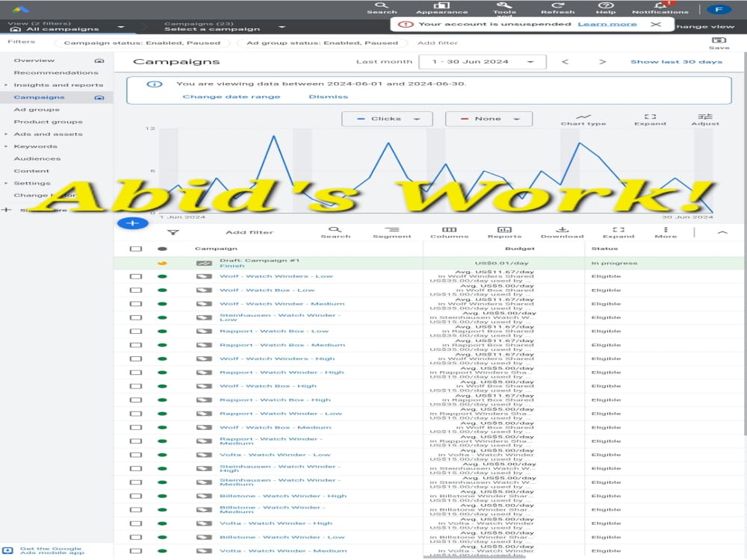The width and height of the screenshot is (747, 560).
Task: Expand the chart view
Action: pyautogui.click(x=650, y=119)
